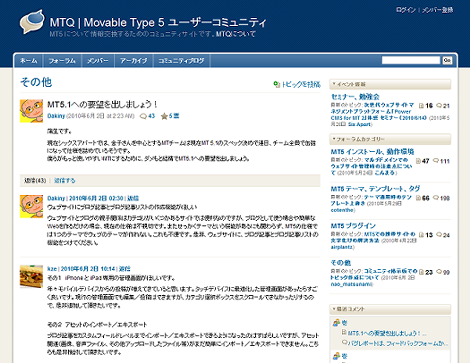This screenshot has height=363, width=470.
Task: Click the topic count icon showing 16
Action: (x=421, y=106)
